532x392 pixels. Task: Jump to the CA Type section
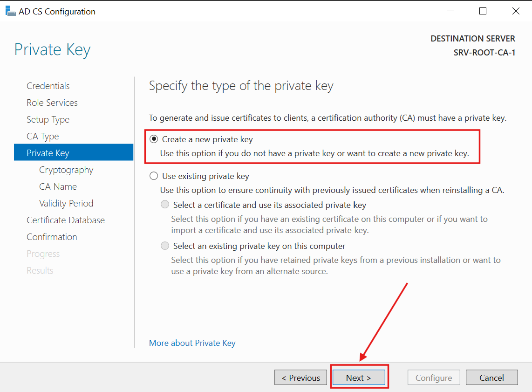click(42, 136)
